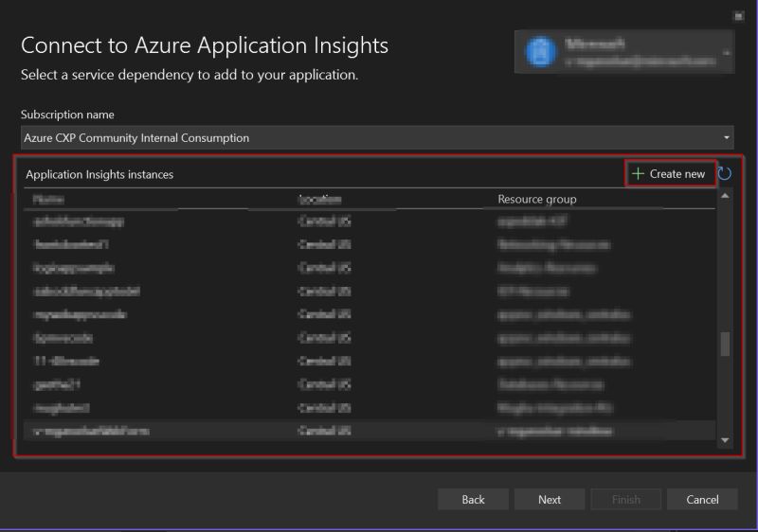Select the instance row starting with 11
Screen dimensions: 758x532
[x=370, y=362]
